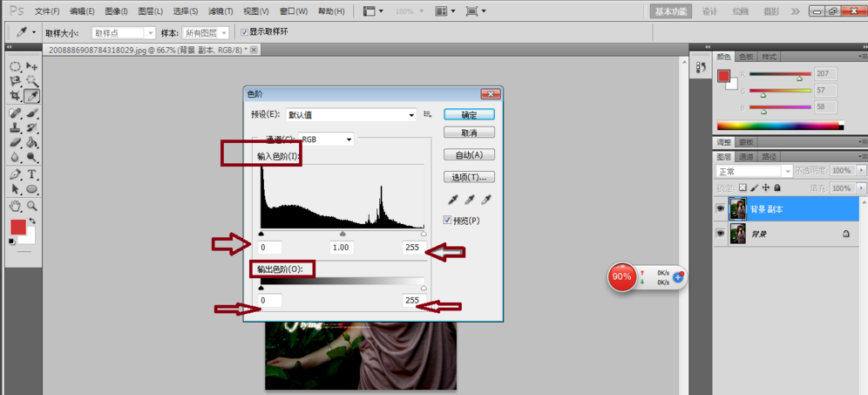The height and width of the screenshot is (395, 868).
Task: Select the Dodge tool
Action: point(32,157)
